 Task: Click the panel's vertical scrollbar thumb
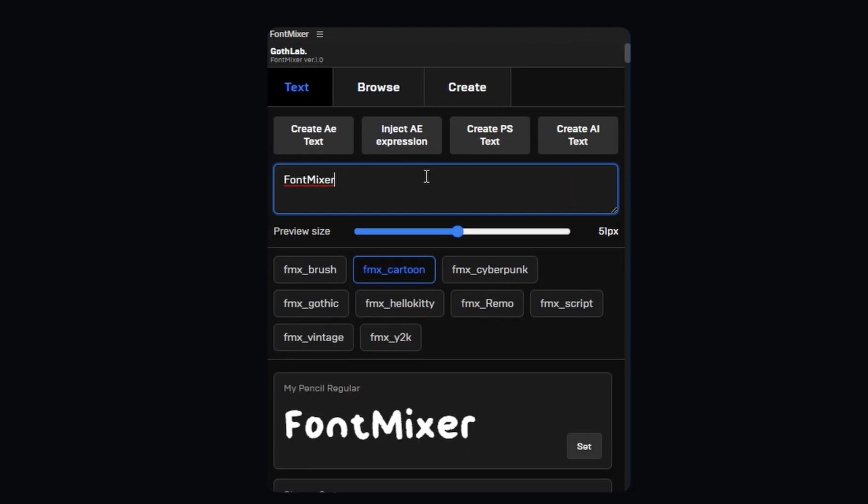[x=627, y=53]
